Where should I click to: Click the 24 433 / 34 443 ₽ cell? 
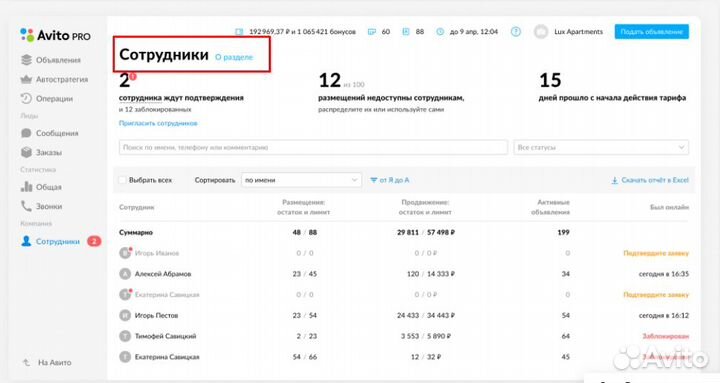(426, 315)
